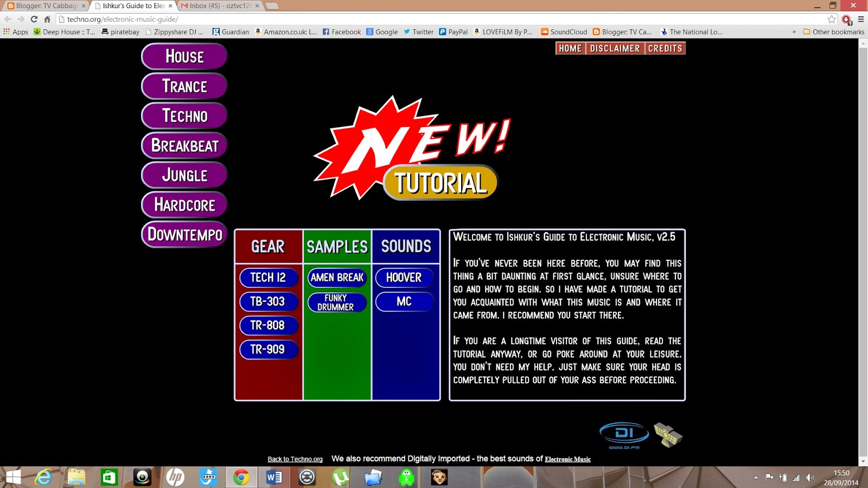Play the Amen Break sample

point(337,278)
